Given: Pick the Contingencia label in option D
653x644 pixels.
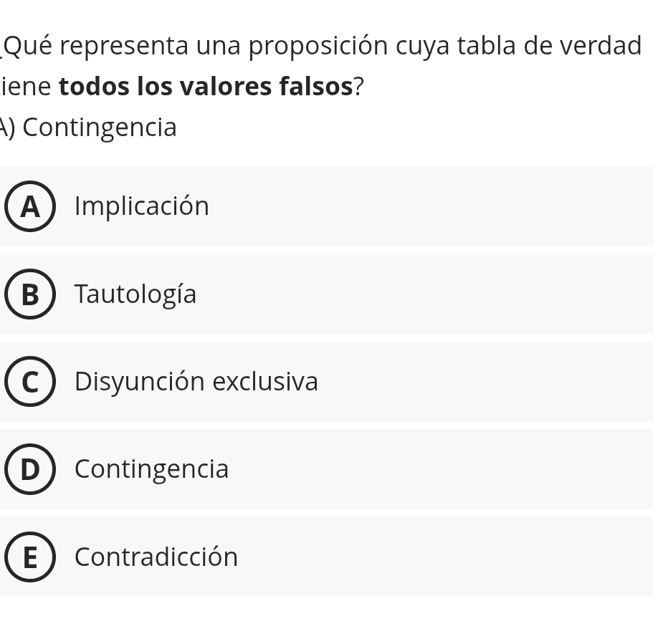Looking at the screenshot, I should tap(151, 470).
